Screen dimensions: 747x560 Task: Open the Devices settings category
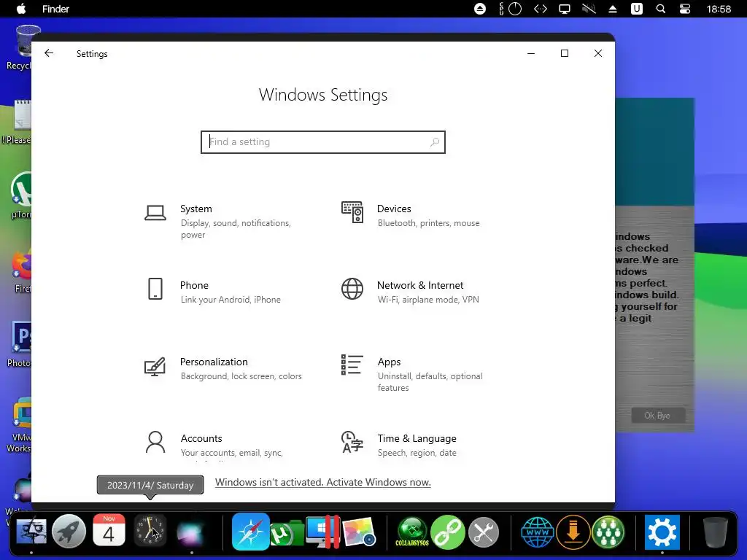point(411,215)
